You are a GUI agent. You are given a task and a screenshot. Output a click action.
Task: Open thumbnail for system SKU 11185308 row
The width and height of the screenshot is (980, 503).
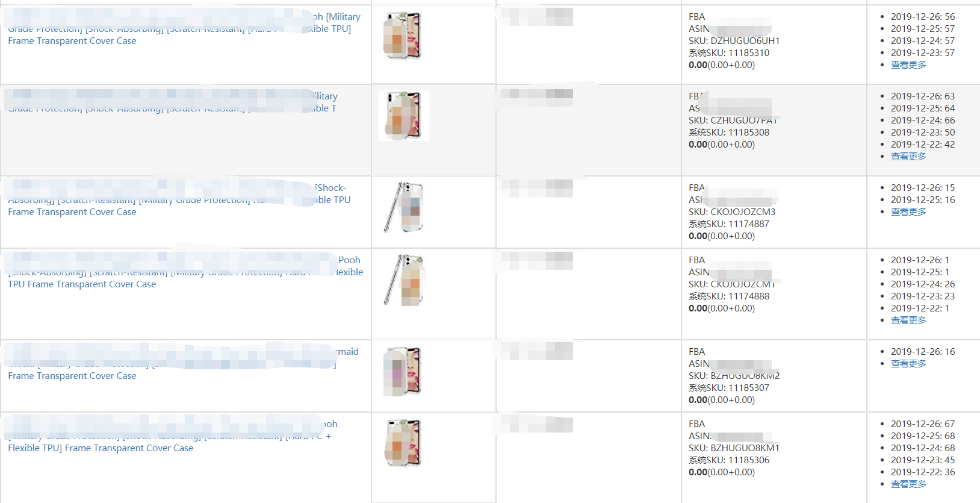pyautogui.click(x=404, y=116)
